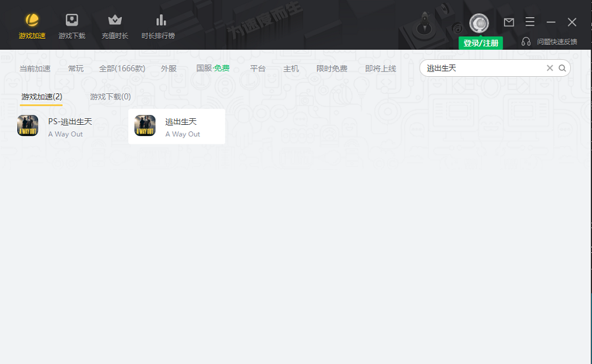Screen dimensions: 592x364
Task: Switch to 即将上线 tab
Action: pos(381,68)
